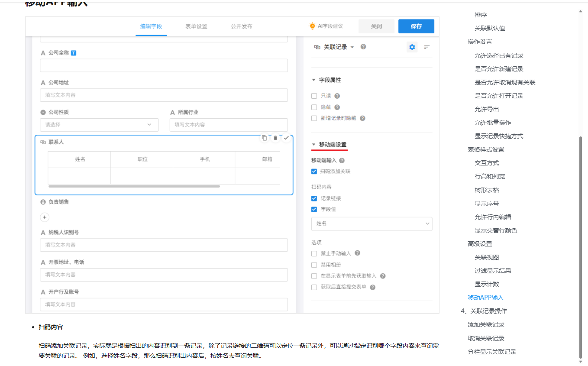The width and height of the screenshot is (588, 366).
Task: Click the gear settings icon in field panel
Action: pyautogui.click(x=412, y=47)
